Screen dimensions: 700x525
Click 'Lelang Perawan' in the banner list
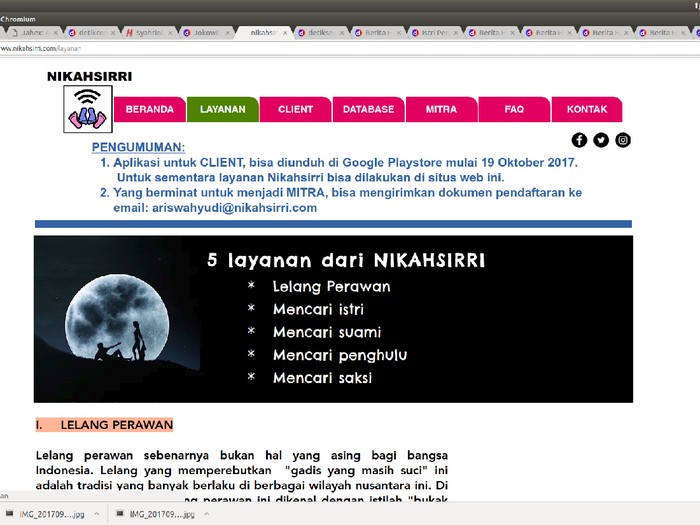click(x=332, y=287)
